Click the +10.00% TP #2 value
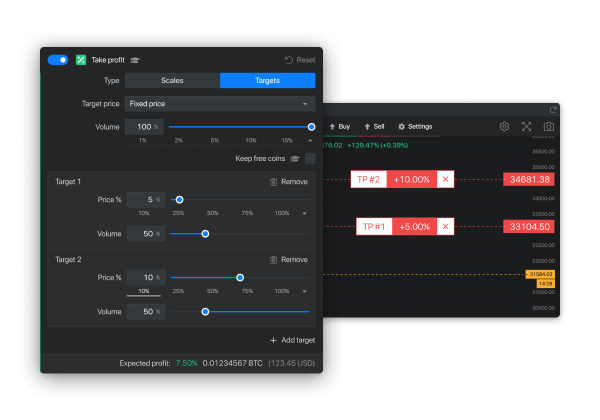 pyautogui.click(x=412, y=179)
